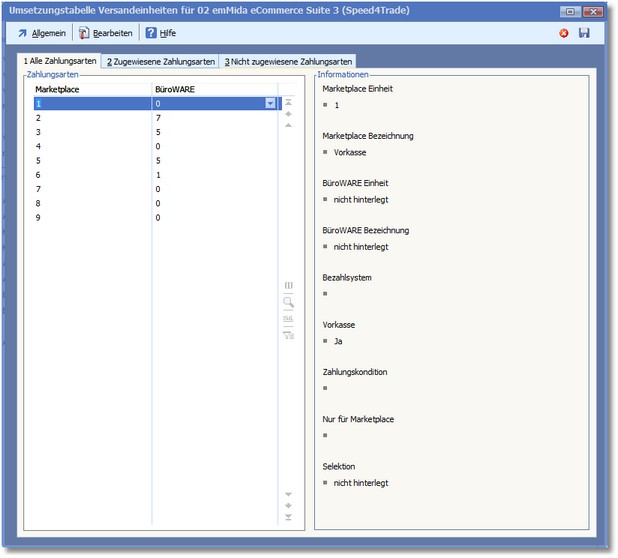Open the Hilfe menu

pyautogui.click(x=160, y=33)
